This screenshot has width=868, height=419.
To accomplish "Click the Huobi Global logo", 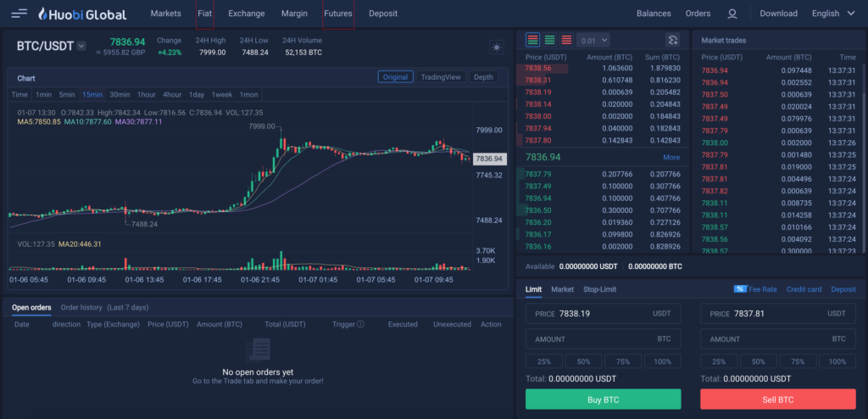I will point(82,14).
